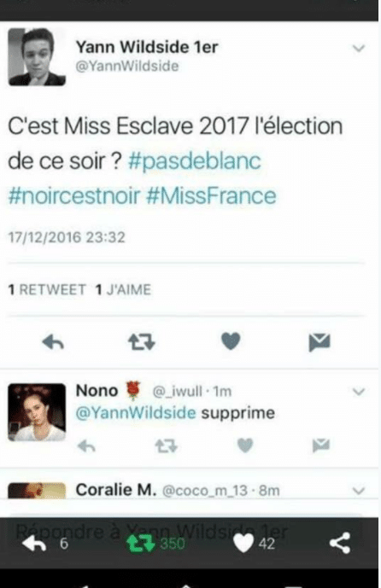Open dropdown chevron on Nono's reply
This screenshot has height=588, width=381.
359,392
